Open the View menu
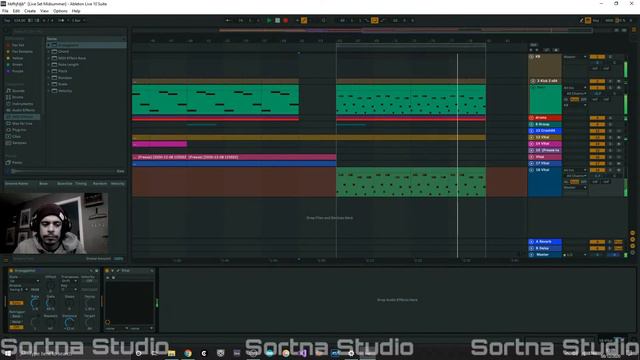Viewport: 640px width, 360px height. (x=44, y=11)
